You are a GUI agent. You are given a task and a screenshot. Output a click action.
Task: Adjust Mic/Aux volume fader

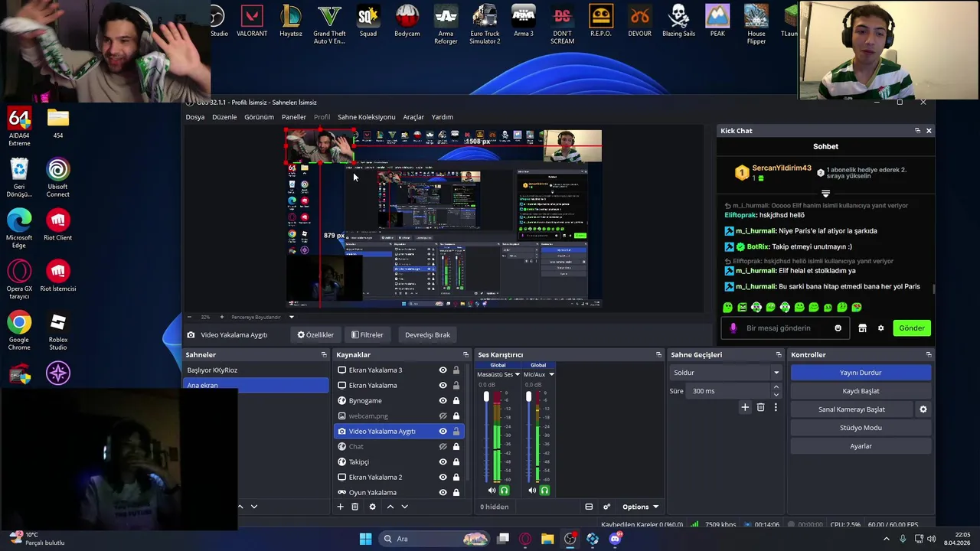pyautogui.click(x=528, y=397)
